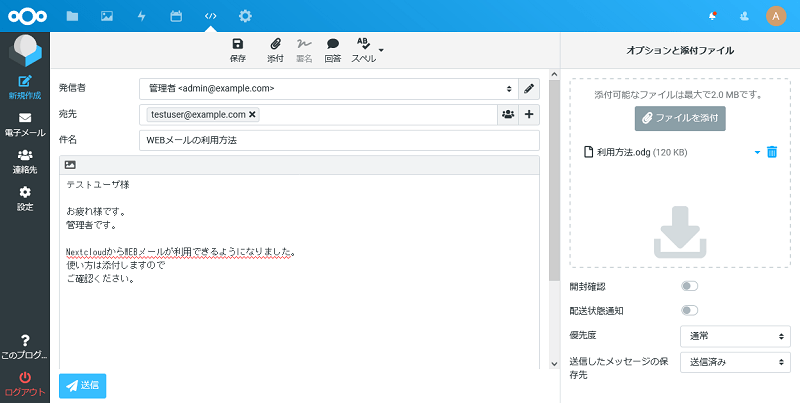Click the pencil edit icon beside sender field
800x403 pixels.
529,89
